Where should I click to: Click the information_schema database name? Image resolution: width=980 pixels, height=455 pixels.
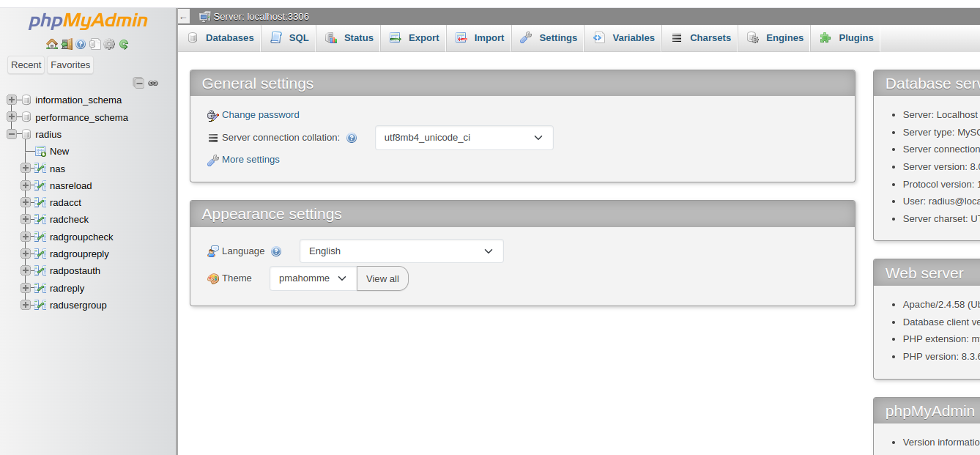click(x=78, y=100)
